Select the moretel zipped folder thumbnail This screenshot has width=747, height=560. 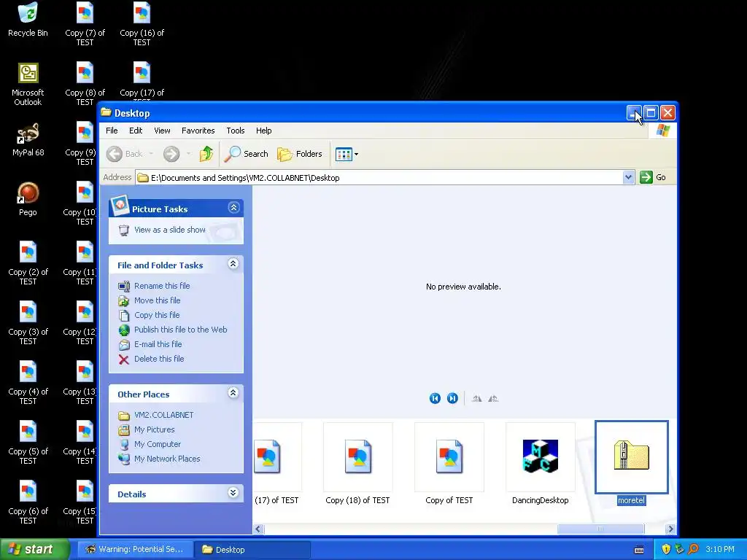tap(631, 463)
